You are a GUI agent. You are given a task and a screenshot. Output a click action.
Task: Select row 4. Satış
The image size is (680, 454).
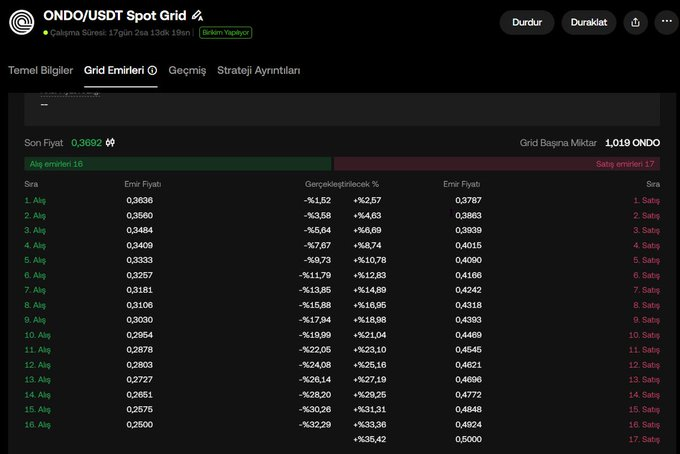(647, 245)
